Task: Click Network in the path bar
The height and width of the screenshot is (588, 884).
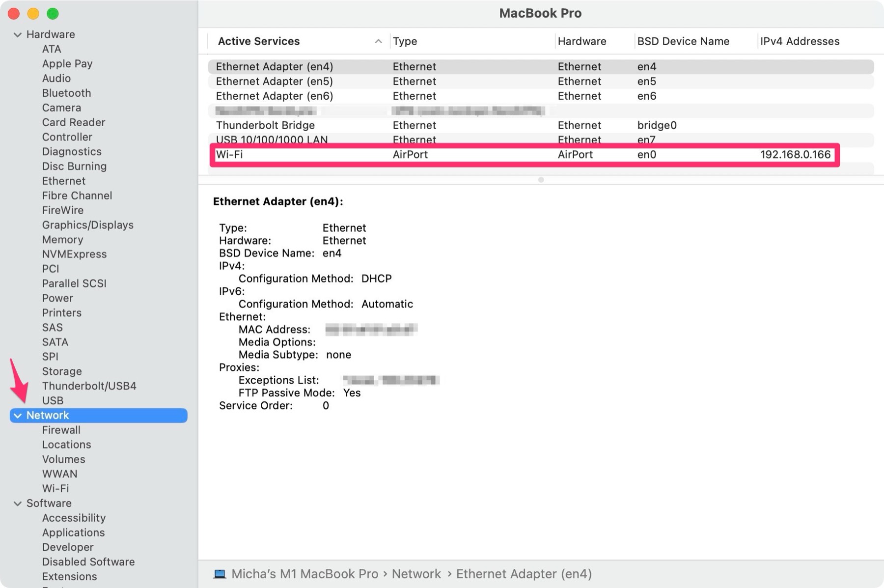Action: tap(416, 574)
